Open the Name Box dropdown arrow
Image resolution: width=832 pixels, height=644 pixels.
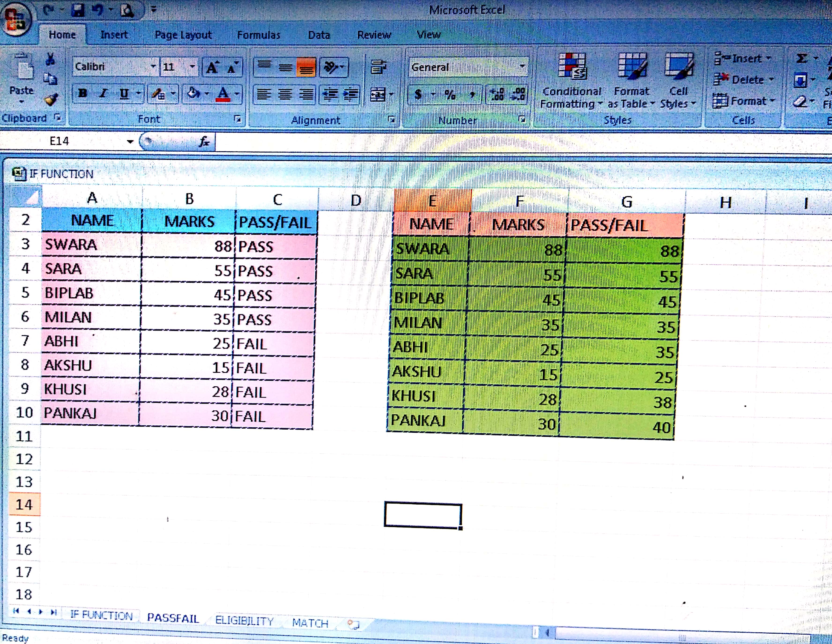click(x=130, y=142)
